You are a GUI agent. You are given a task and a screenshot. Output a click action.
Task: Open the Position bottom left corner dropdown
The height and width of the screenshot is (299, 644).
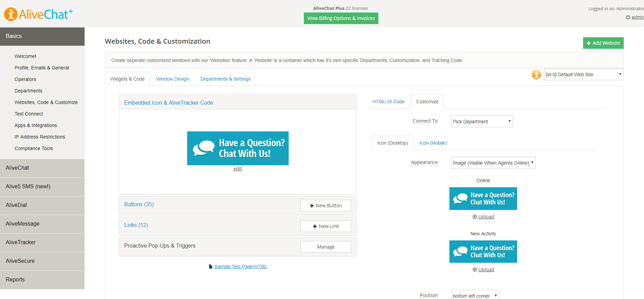[x=475, y=295]
